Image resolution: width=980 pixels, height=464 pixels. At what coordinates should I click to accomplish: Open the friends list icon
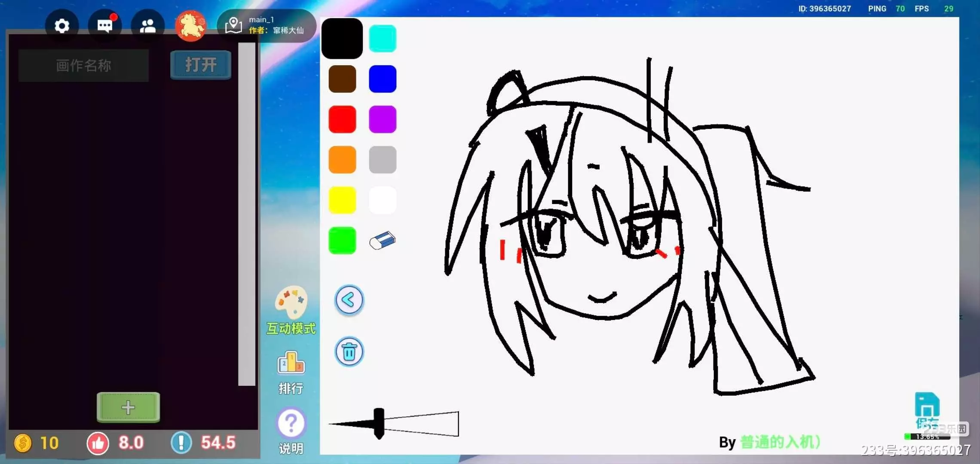[x=148, y=26]
